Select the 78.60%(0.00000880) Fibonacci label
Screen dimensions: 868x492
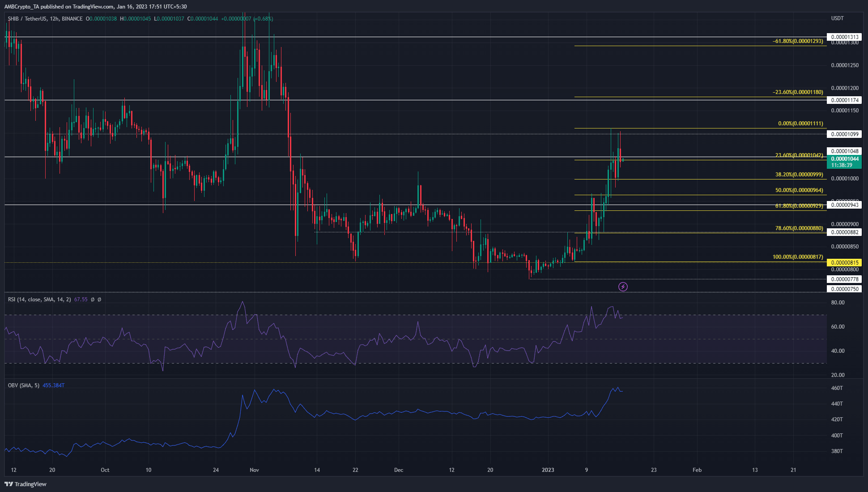click(x=799, y=228)
